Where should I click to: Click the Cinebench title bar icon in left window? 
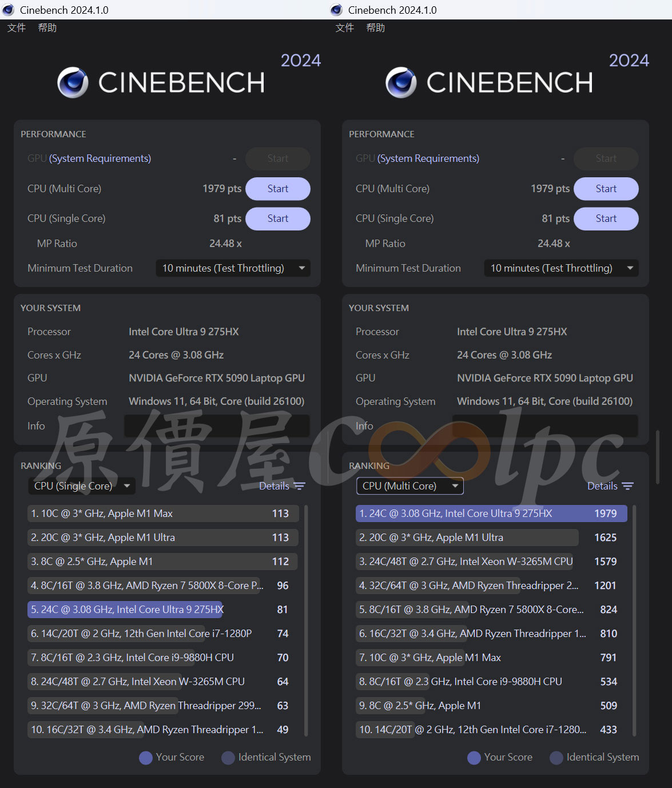tap(8, 10)
